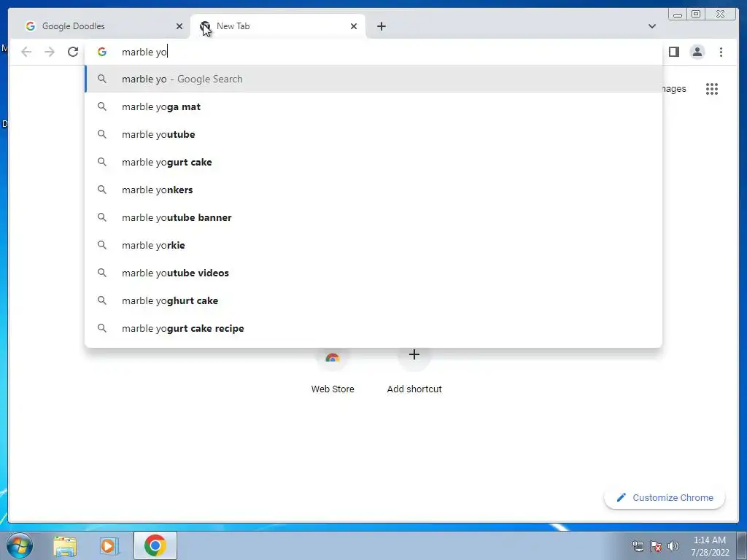
Task: Open the Images link
Action: 674,88
